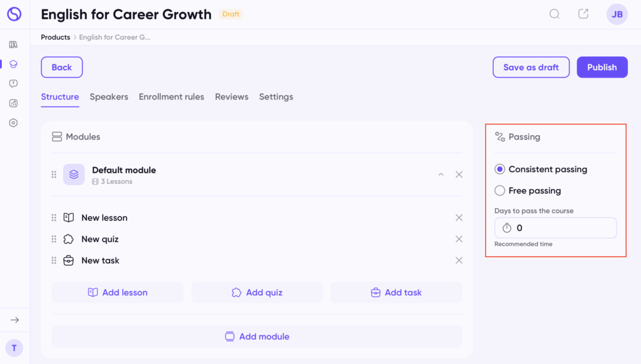The height and width of the screenshot is (364, 641).
Task: Open the JB user avatar menu
Action: pos(617,14)
